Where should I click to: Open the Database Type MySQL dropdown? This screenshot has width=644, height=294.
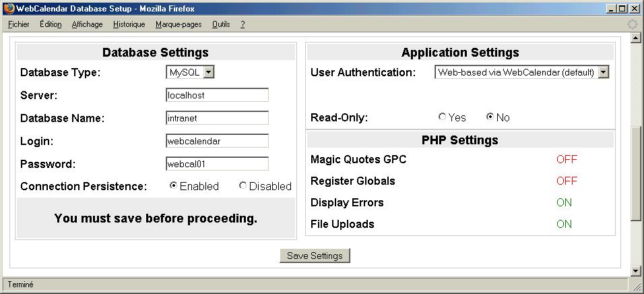coord(190,72)
